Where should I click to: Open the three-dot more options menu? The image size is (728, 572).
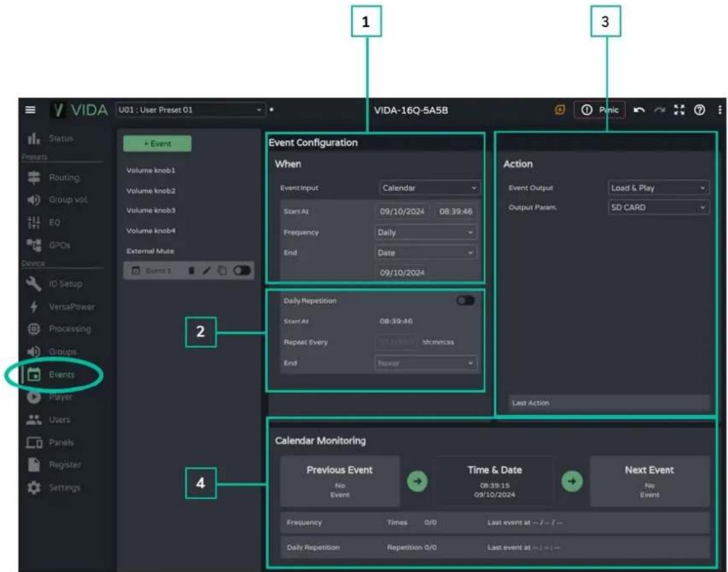(x=719, y=110)
